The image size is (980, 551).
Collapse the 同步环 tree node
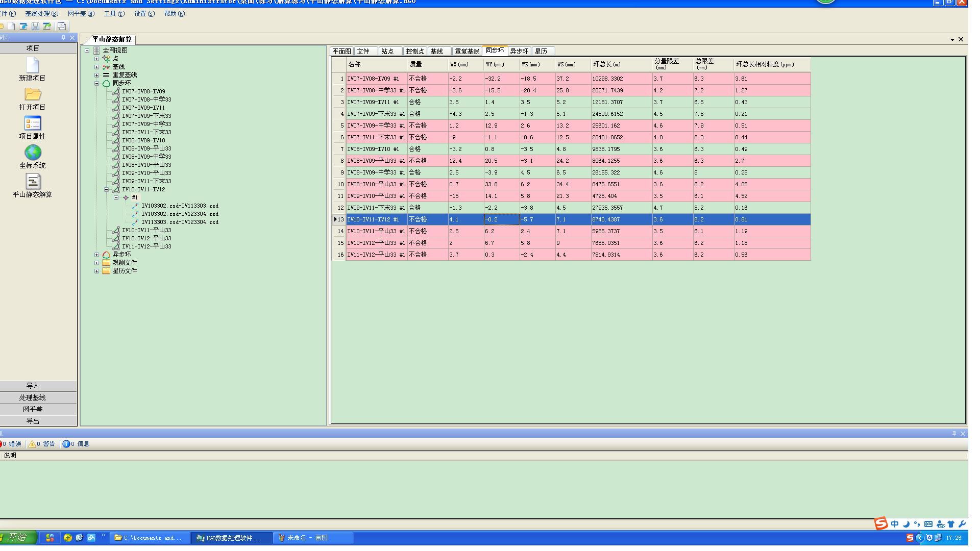[x=96, y=83]
